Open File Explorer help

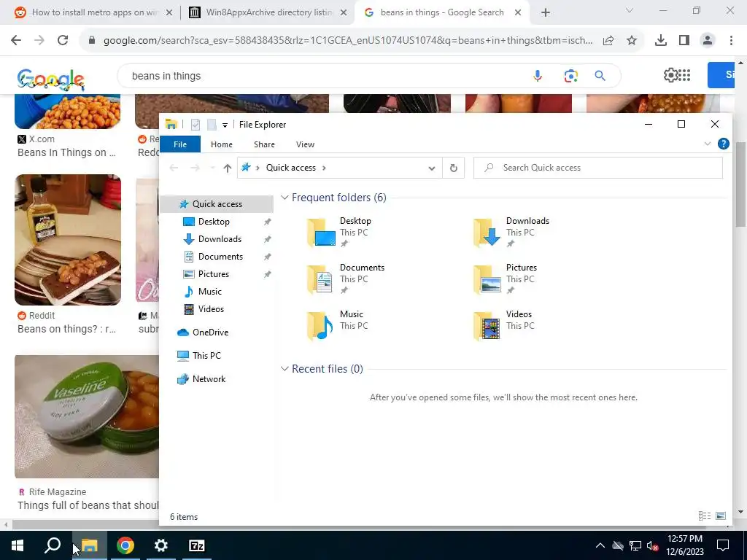click(x=723, y=144)
